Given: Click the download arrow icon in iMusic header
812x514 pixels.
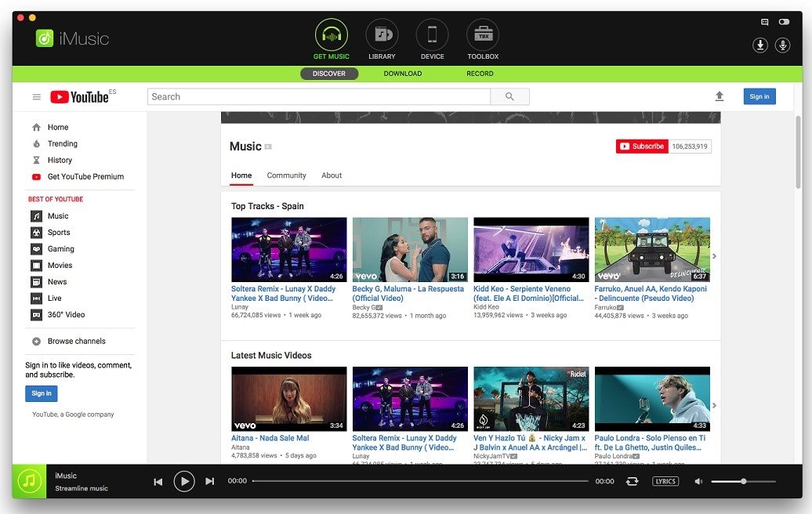Looking at the screenshot, I should 759,45.
